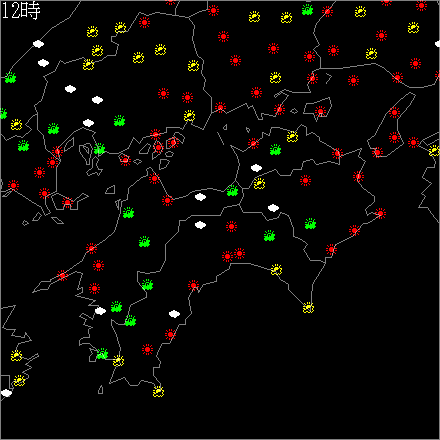The image size is (440, 440).
Task: Click the 12時 time label
Action: tap(21, 11)
